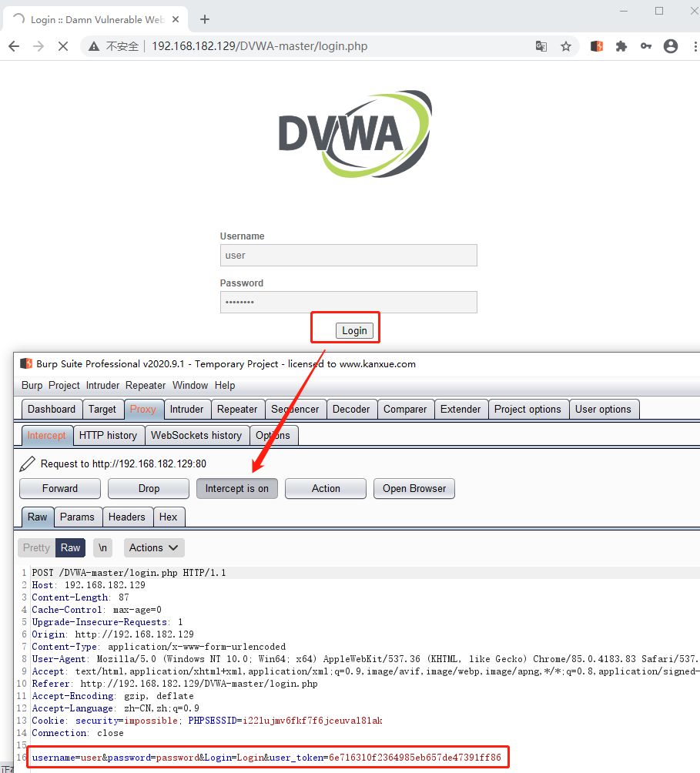
Task: Open Chrome's three-dot menu
Action: coord(695,46)
